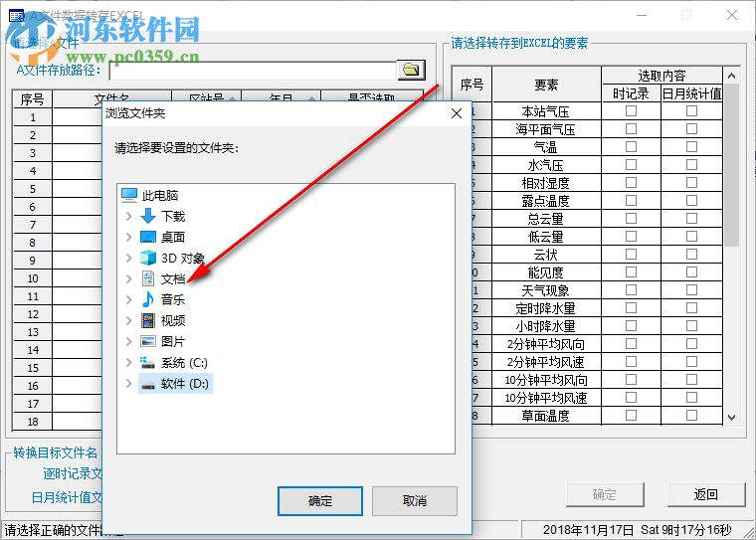Image resolution: width=756 pixels, height=540 pixels.
Task: Select 文档 in the folder tree
Action: click(x=173, y=278)
